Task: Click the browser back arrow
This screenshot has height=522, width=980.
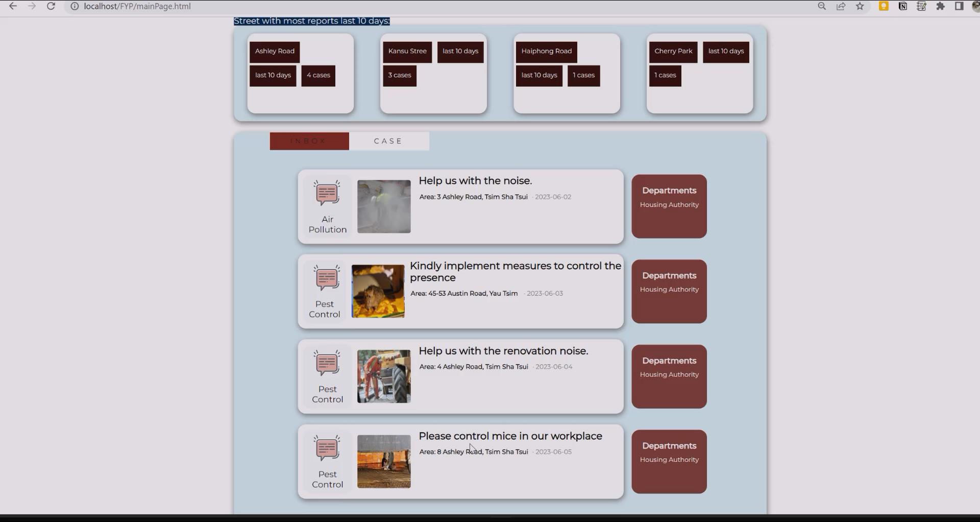Action: click(13, 6)
